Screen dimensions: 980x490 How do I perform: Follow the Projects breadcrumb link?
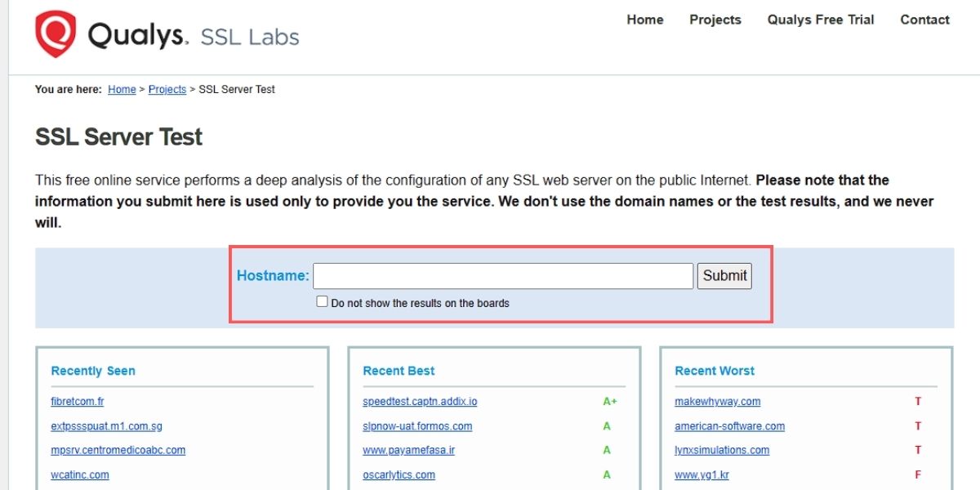pos(167,90)
